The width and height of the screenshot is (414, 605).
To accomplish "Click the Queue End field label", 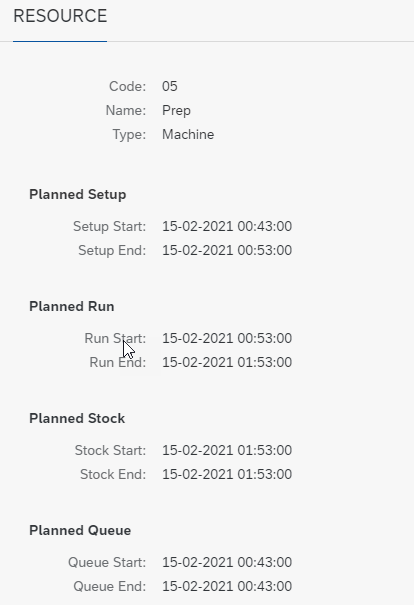I will click(110, 586).
